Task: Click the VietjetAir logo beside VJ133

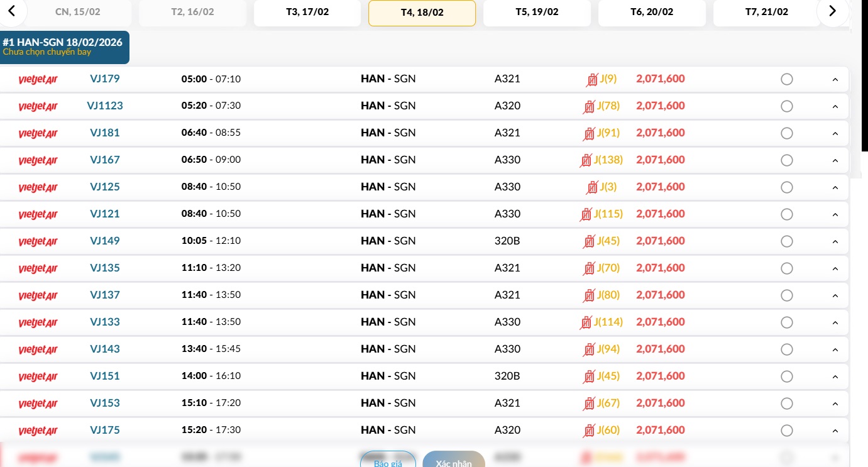Action: (x=38, y=322)
